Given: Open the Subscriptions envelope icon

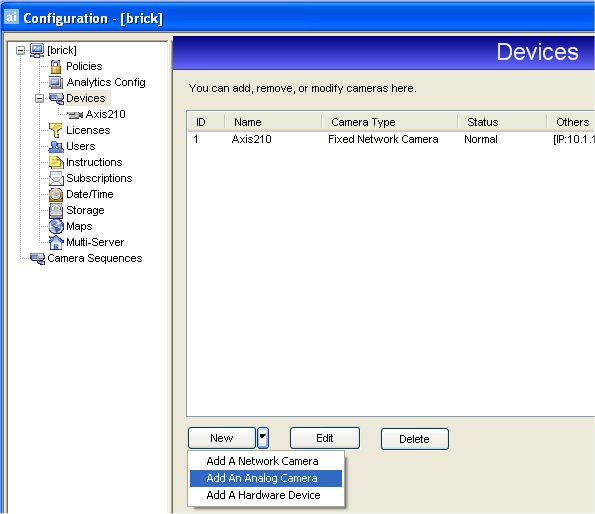Looking at the screenshot, I should pos(56,178).
